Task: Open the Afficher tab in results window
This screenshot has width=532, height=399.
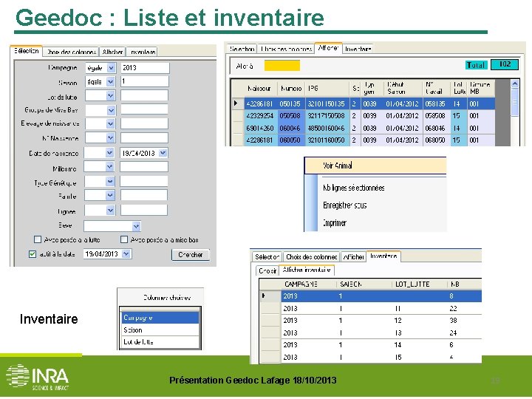Action: pyautogui.click(x=328, y=48)
